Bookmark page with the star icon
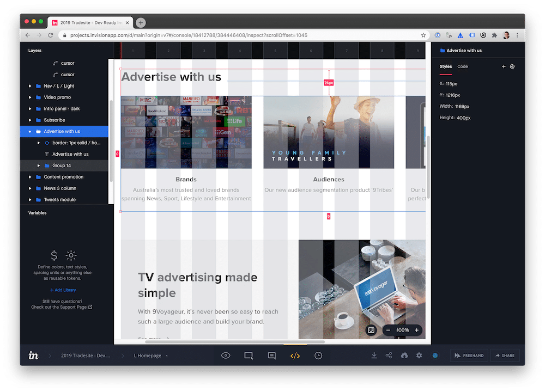This screenshot has width=545, height=392. click(423, 35)
